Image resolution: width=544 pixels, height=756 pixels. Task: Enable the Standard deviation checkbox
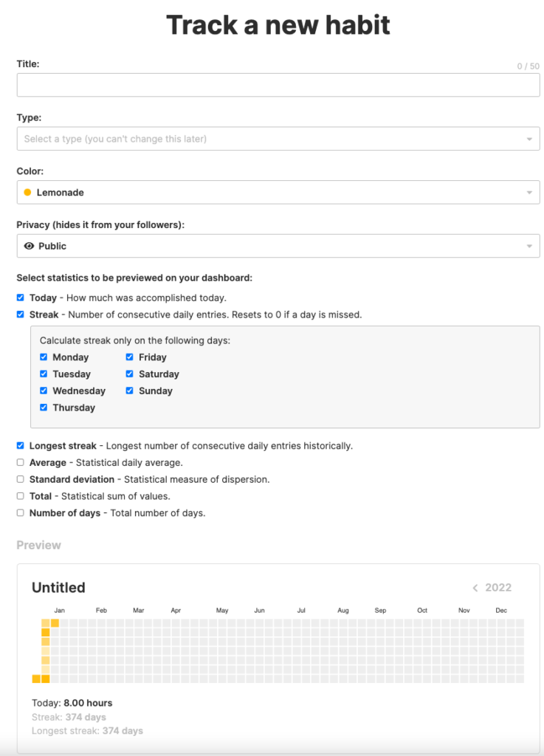coord(21,479)
